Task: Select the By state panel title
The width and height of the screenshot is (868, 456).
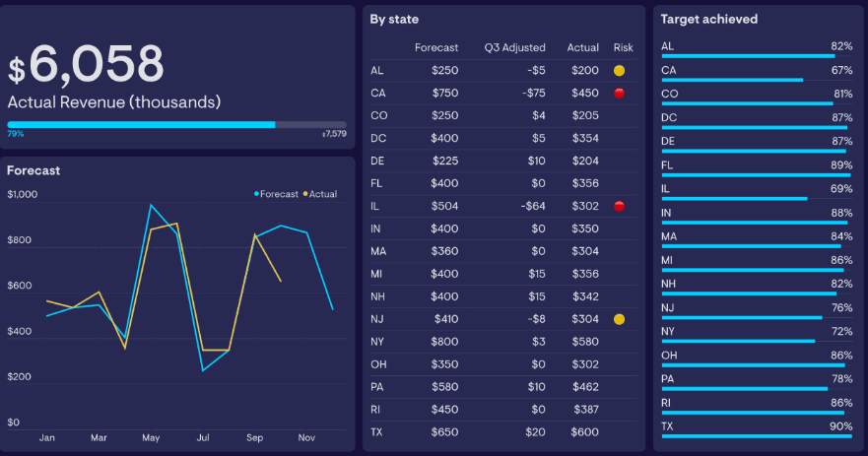Action: pyautogui.click(x=392, y=19)
